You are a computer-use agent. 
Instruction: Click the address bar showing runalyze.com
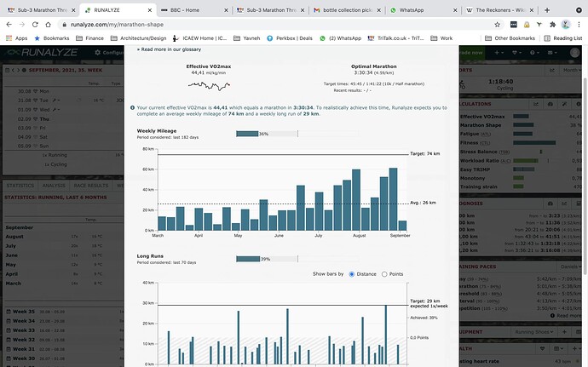pyautogui.click(x=278, y=25)
